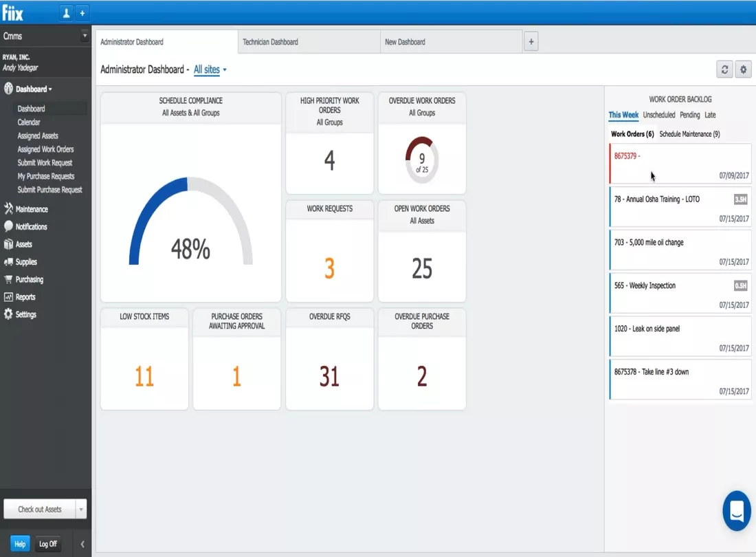Click the user profile icon in header
The height and width of the screenshot is (557, 756).
coord(67,12)
